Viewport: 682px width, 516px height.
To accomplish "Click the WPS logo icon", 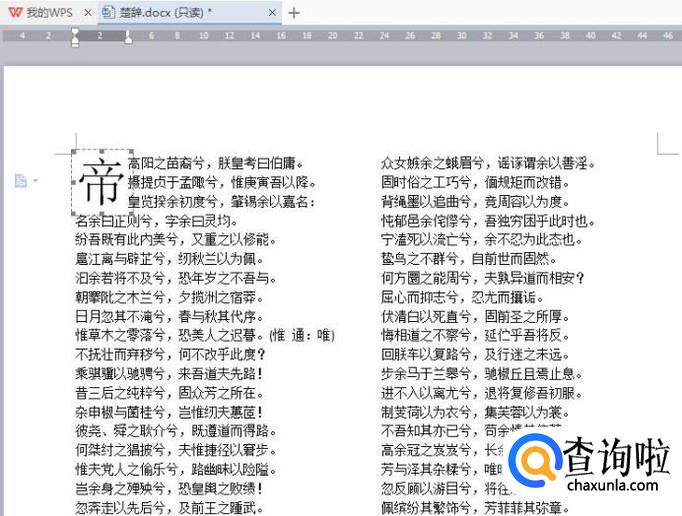I will coord(15,13).
